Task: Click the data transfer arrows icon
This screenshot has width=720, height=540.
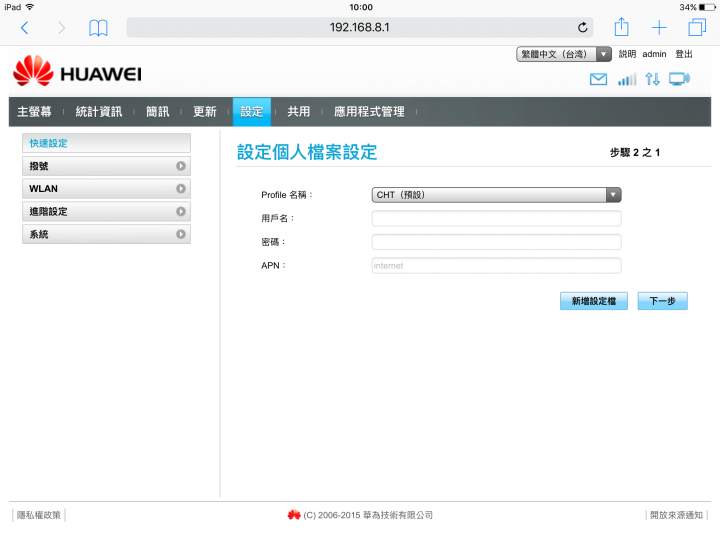Action: point(652,79)
